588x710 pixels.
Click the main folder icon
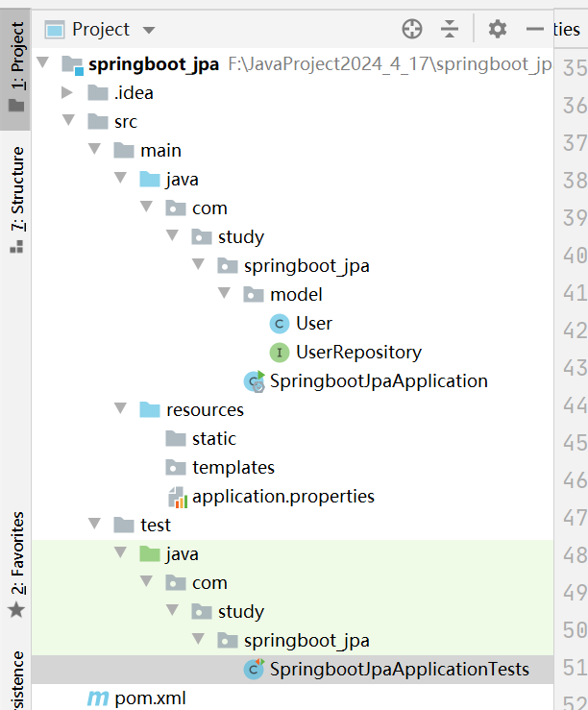(124, 150)
